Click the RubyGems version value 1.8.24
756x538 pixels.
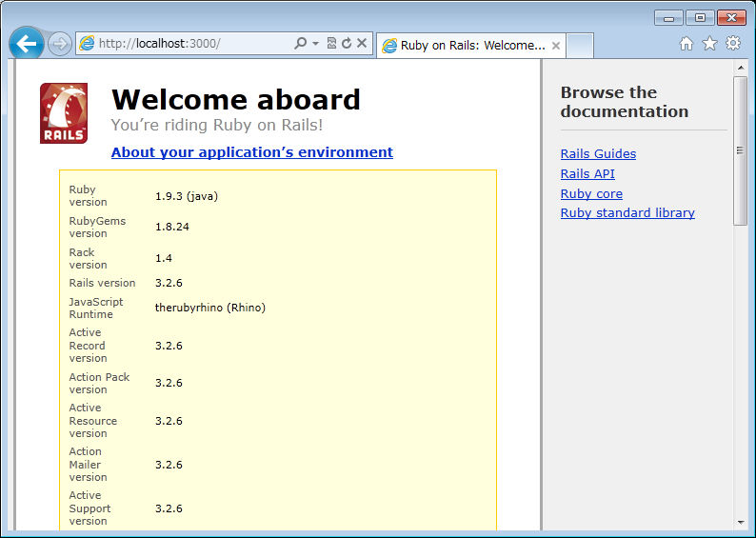172,227
